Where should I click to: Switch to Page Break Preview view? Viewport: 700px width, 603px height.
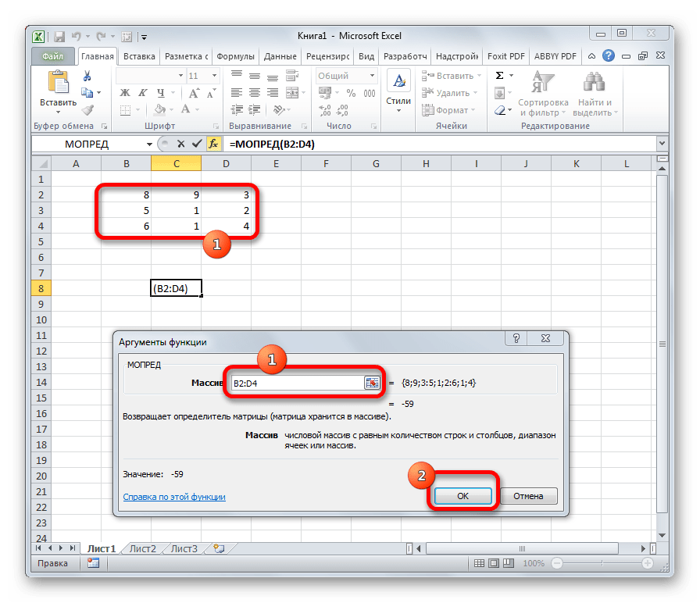tap(507, 563)
